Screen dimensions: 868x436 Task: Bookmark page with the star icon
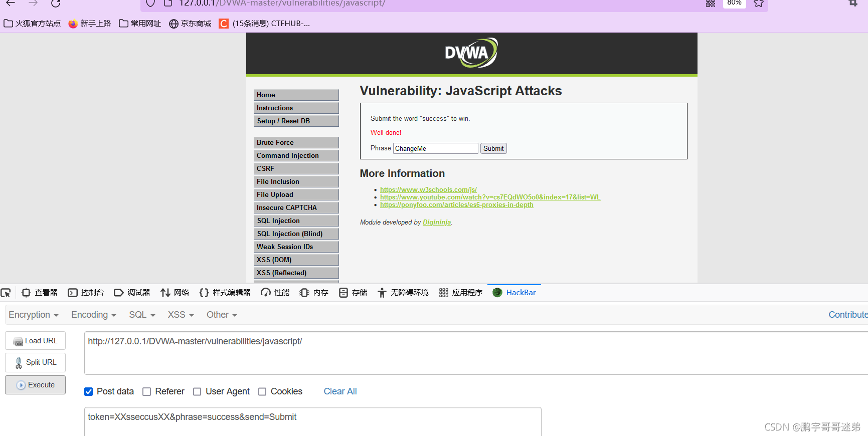[759, 3]
